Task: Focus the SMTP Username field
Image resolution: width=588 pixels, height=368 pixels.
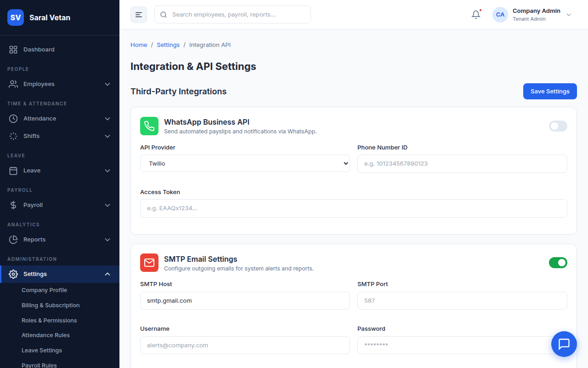Action: [x=245, y=345]
